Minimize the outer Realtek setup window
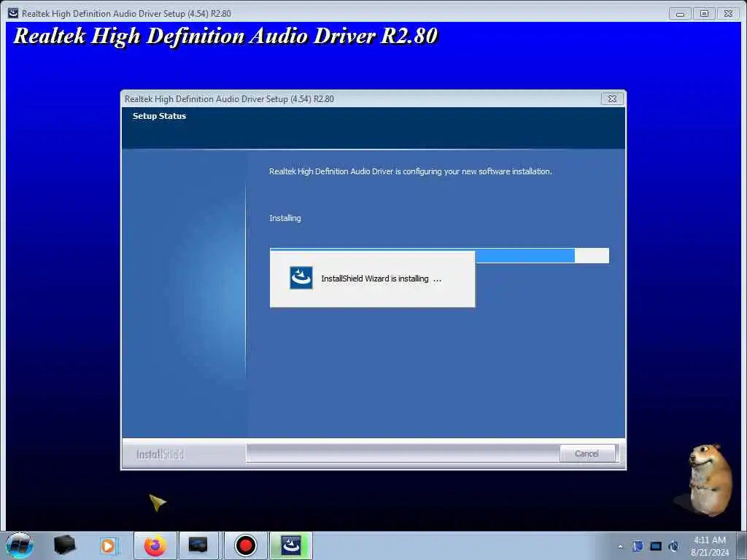Screen dimensions: 747x560 point(680,14)
